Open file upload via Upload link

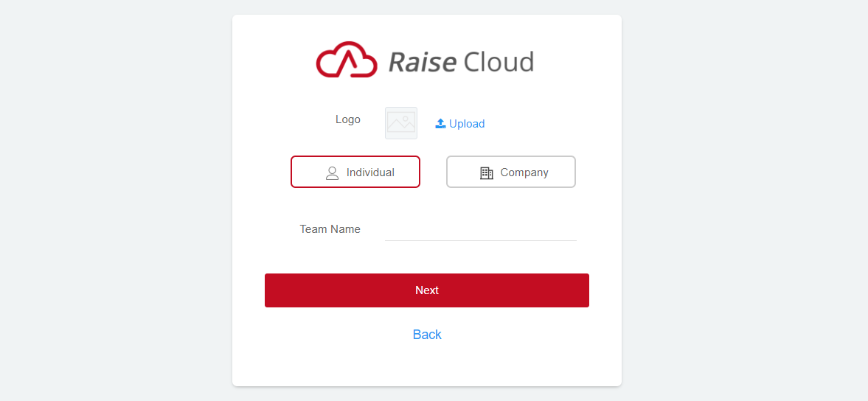pyautogui.click(x=466, y=124)
